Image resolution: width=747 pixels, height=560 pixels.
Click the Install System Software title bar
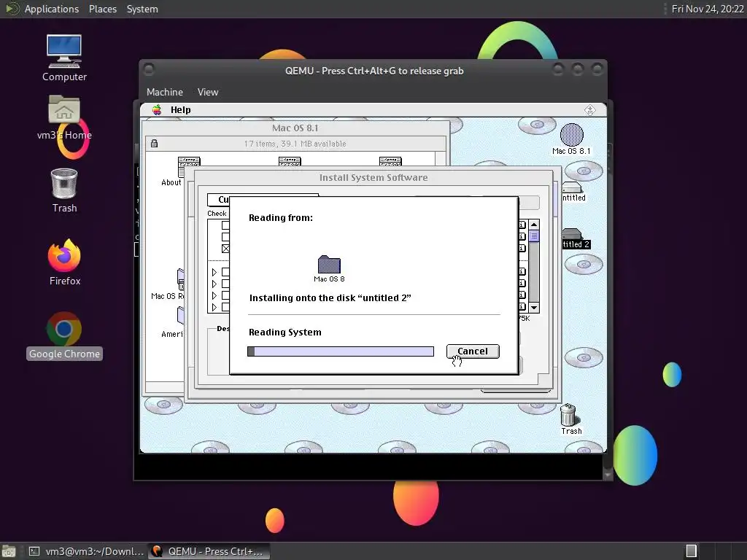(373, 177)
